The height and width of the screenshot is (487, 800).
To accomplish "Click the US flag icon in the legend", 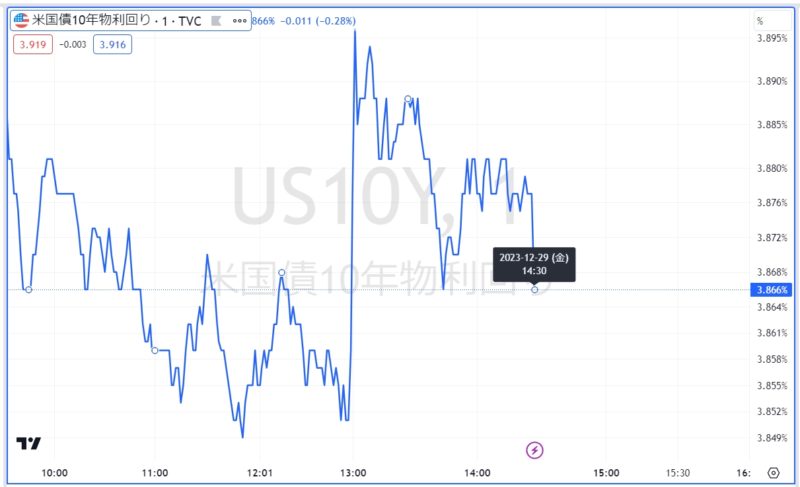I will pos(21,20).
